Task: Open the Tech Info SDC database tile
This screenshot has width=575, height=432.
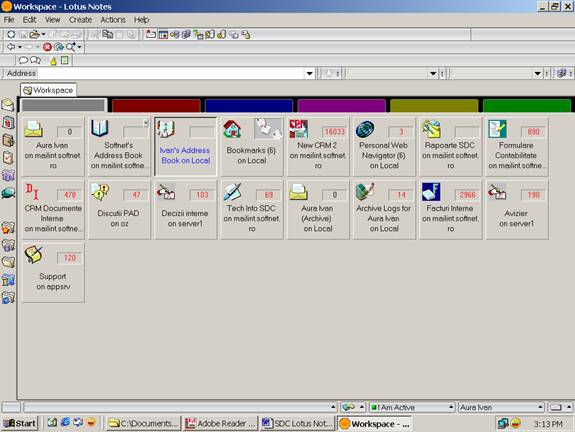Action: click(x=252, y=209)
